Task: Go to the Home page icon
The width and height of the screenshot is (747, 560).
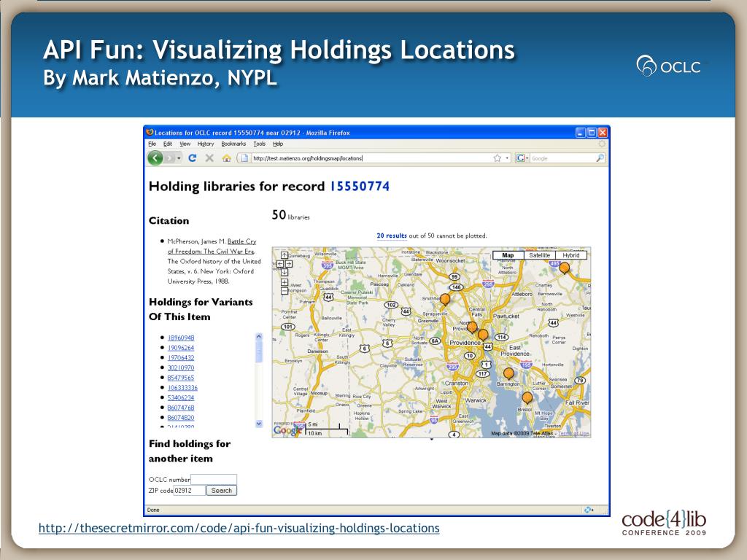Action: pyautogui.click(x=226, y=158)
